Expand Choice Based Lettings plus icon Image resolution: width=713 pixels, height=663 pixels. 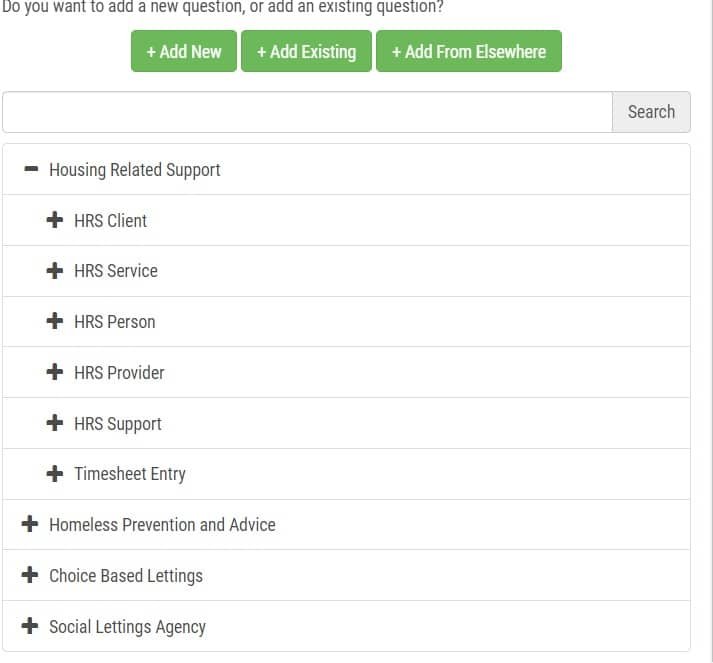[x=30, y=575]
